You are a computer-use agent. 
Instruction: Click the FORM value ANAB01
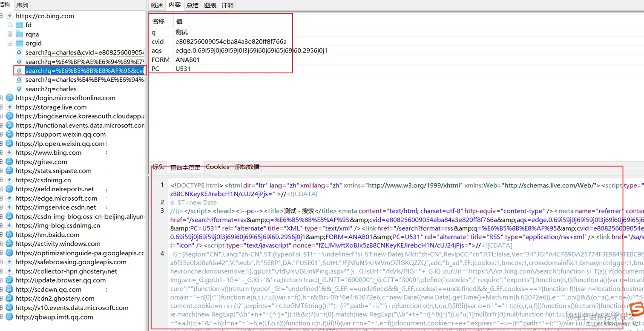[188, 60]
